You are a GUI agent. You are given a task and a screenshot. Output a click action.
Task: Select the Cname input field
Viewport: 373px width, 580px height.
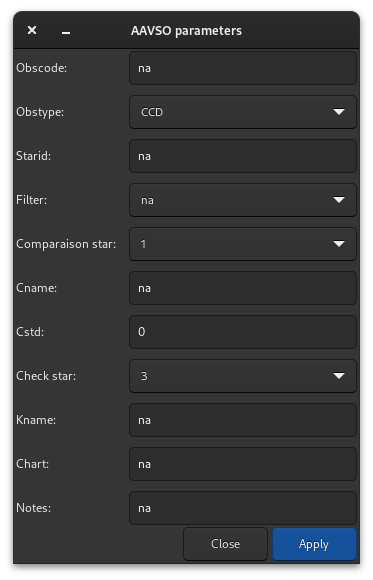tap(243, 288)
